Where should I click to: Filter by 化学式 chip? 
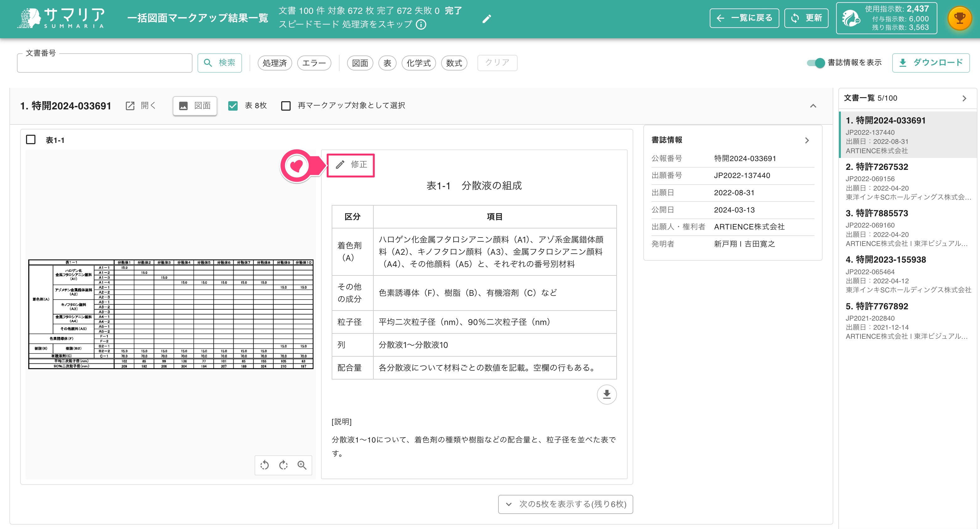(x=419, y=63)
